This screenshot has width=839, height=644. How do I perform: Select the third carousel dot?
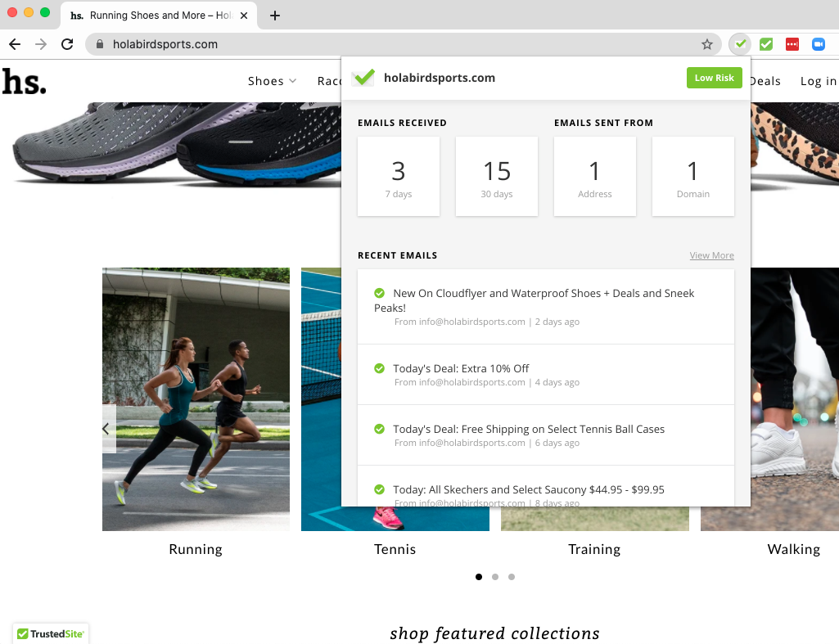512,577
